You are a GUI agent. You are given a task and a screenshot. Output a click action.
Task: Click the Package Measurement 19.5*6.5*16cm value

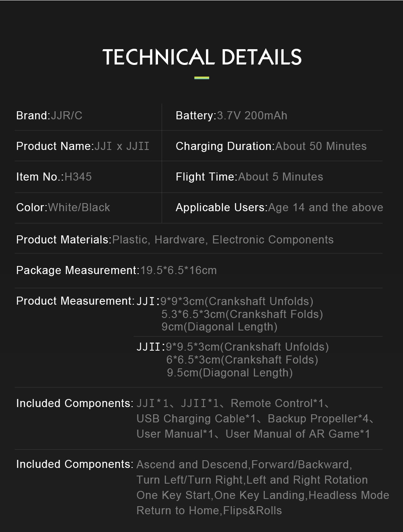(178, 270)
